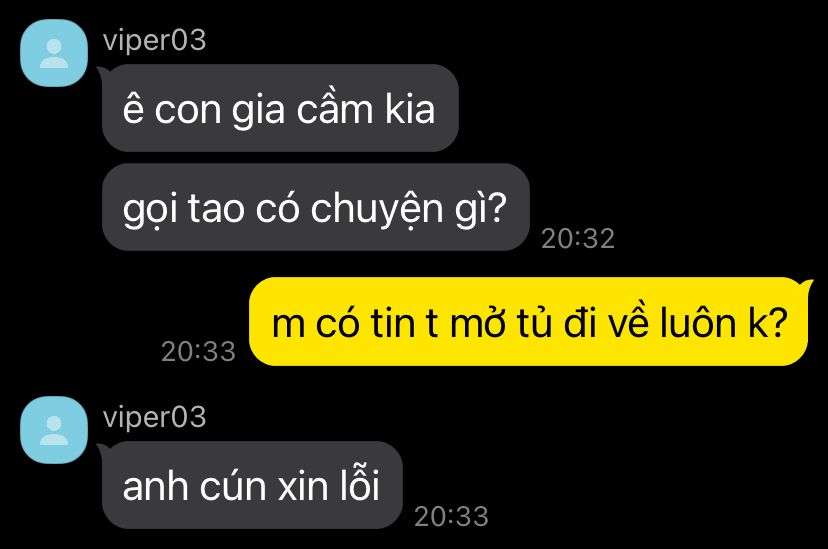The height and width of the screenshot is (549, 828).
Task: Select the yellow sent message bubble
Action: pos(529,321)
